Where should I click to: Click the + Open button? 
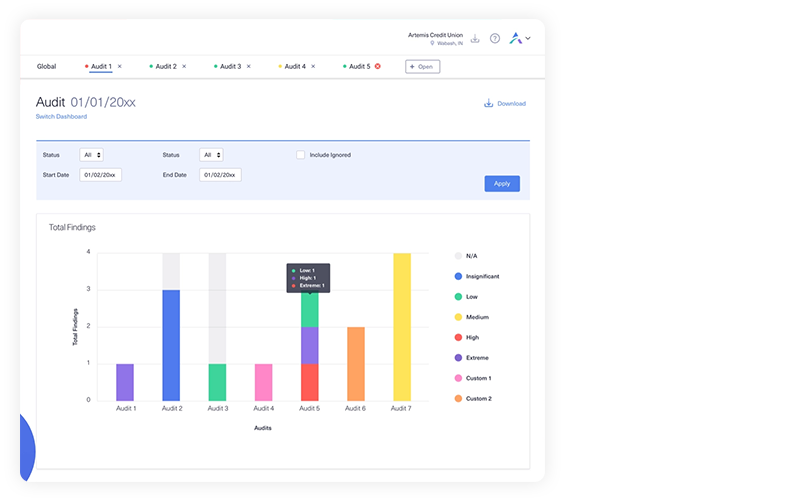click(x=422, y=67)
